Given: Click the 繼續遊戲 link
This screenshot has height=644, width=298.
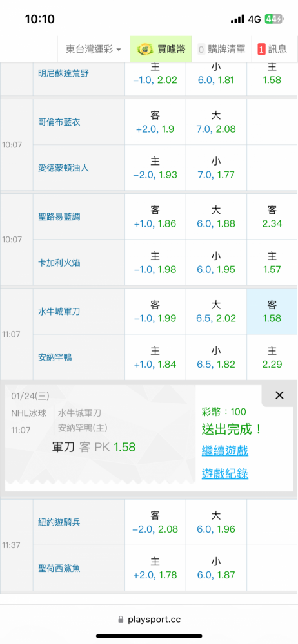Looking at the screenshot, I should [224, 451].
